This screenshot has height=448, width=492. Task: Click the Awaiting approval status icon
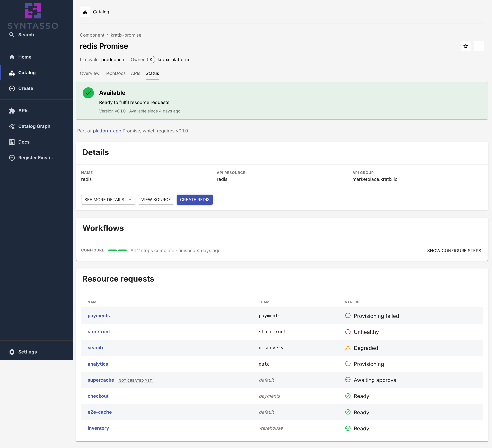click(x=348, y=380)
